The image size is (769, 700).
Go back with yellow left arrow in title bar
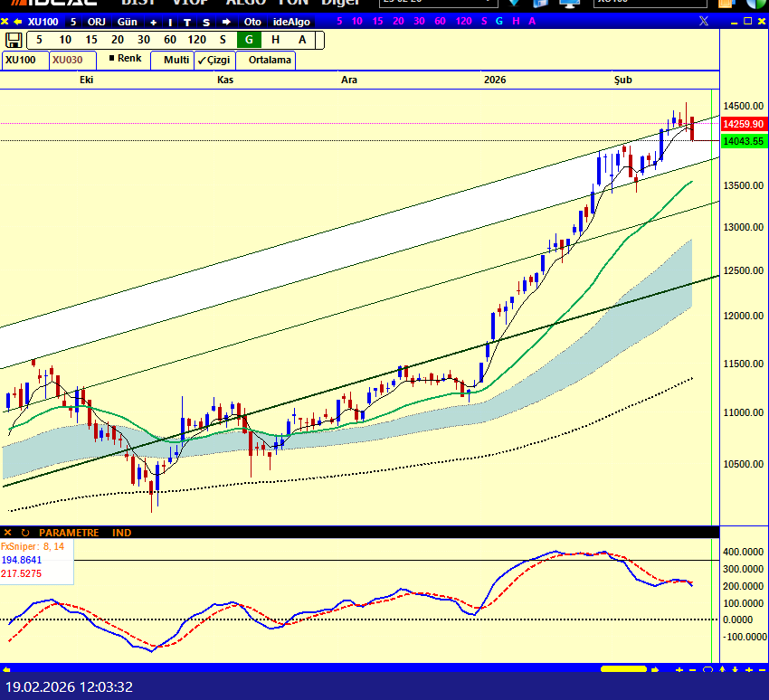[18, 22]
